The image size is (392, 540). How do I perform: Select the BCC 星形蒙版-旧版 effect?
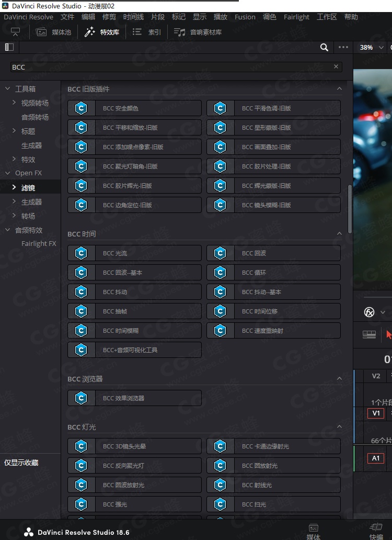pos(273,128)
